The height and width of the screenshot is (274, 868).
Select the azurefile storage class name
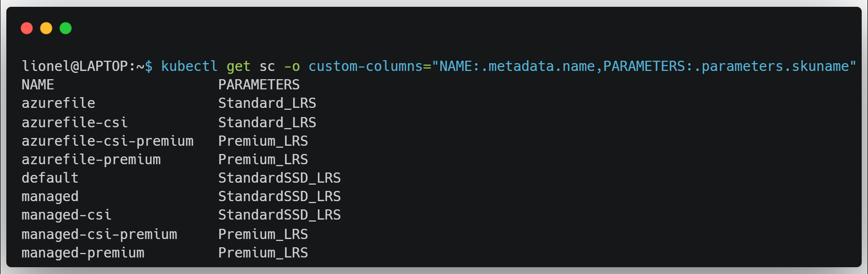click(x=58, y=103)
